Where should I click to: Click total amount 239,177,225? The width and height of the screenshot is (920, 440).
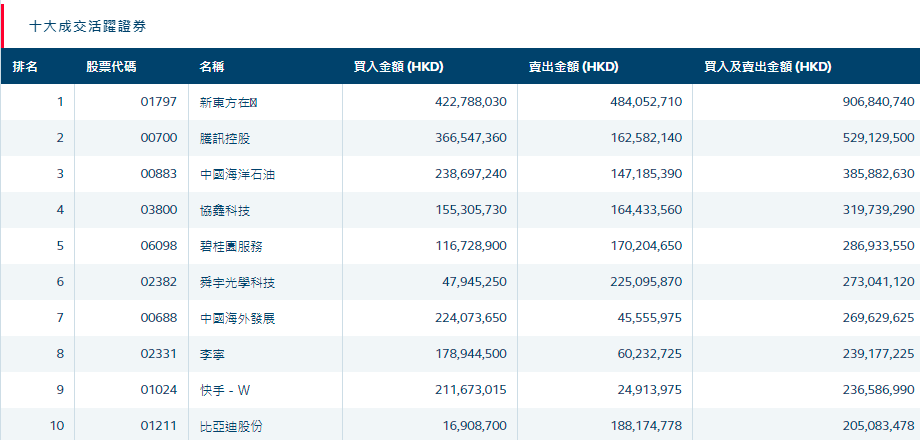(x=878, y=354)
